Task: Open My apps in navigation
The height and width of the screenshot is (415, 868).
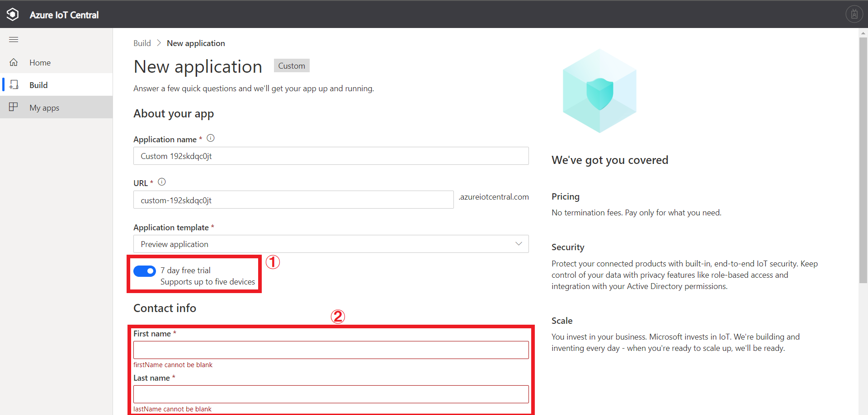Action: (x=56, y=107)
